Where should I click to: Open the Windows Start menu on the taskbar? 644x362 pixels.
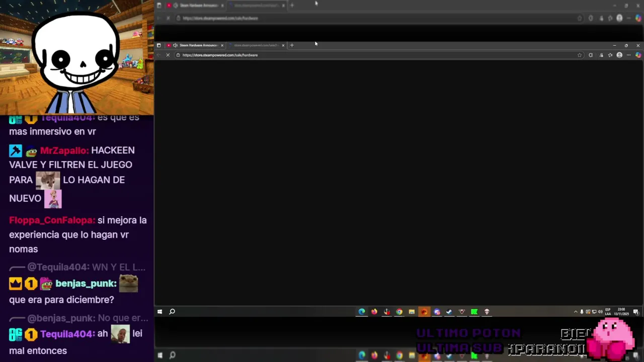159,312
